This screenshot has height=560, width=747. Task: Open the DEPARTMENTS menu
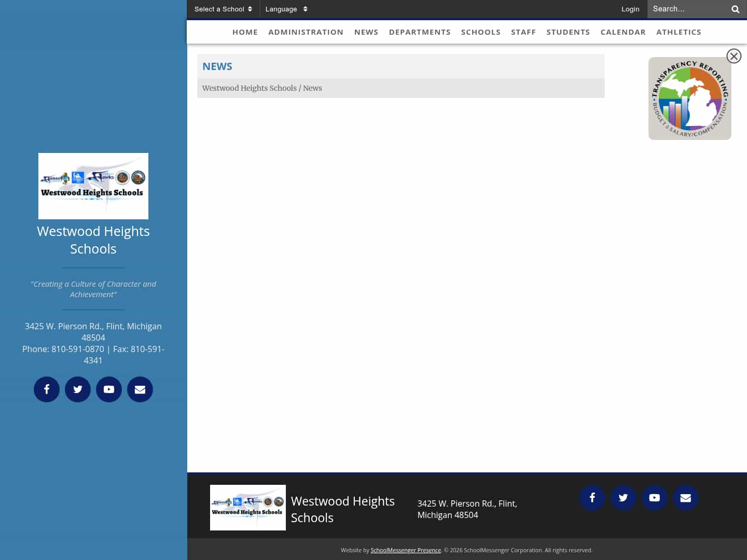(420, 32)
